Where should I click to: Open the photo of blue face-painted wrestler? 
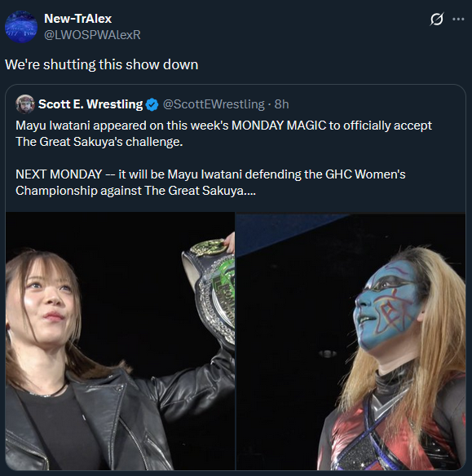click(351, 341)
